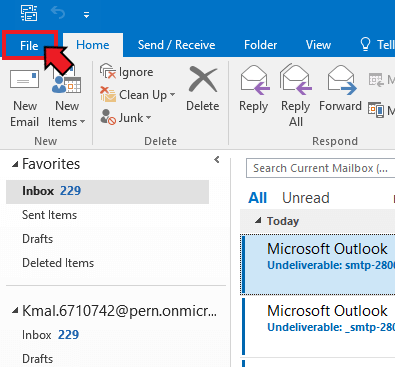Open the Undeliverable: _smtp-280 message

(x=318, y=327)
